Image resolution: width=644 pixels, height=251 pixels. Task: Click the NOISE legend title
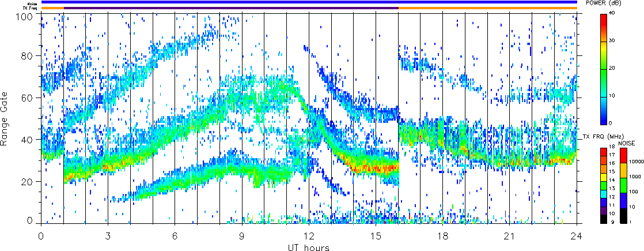(x=627, y=143)
